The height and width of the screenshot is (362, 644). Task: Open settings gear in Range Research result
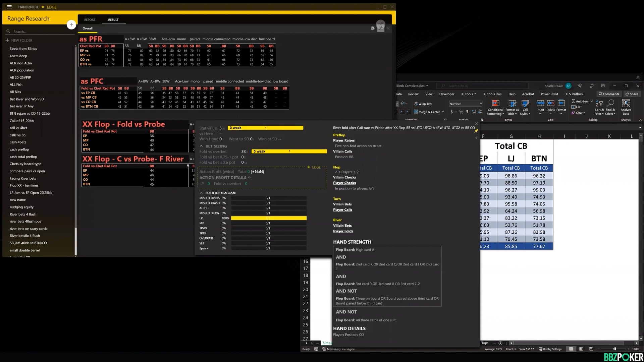[x=373, y=28]
